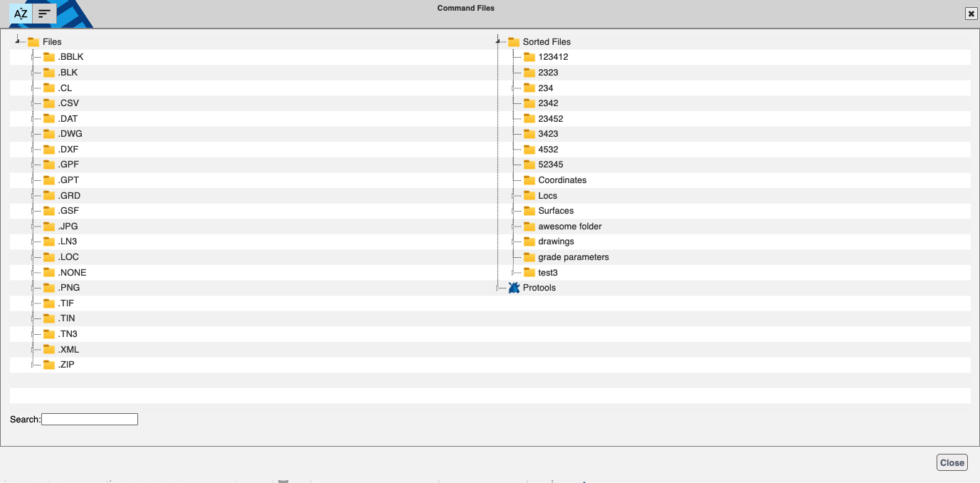The height and width of the screenshot is (483, 980).
Task: Click the .GPT folder icon
Action: (x=49, y=180)
